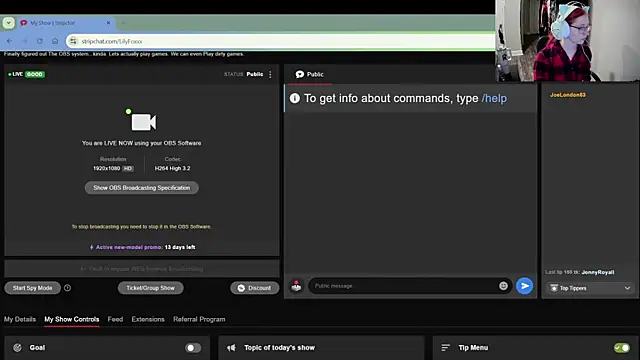Click the Tip Menu list icon
Viewport: 640px width, 360px height.
pyautogui.click(x=445, y=348)
